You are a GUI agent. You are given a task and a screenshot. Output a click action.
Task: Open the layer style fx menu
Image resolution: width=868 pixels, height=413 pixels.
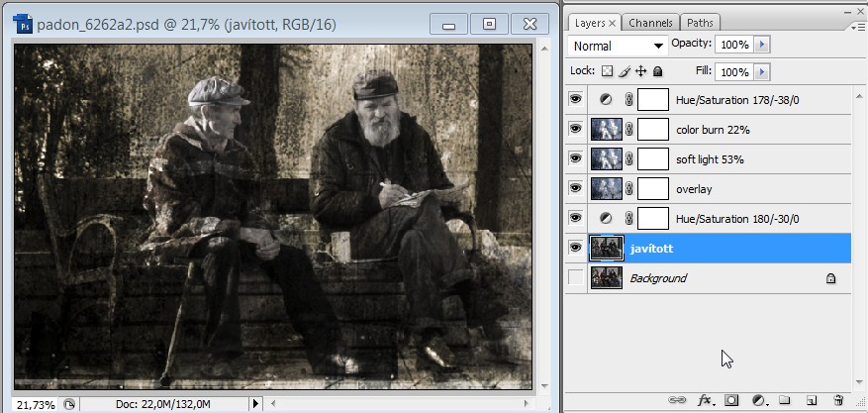coord(705,400)
